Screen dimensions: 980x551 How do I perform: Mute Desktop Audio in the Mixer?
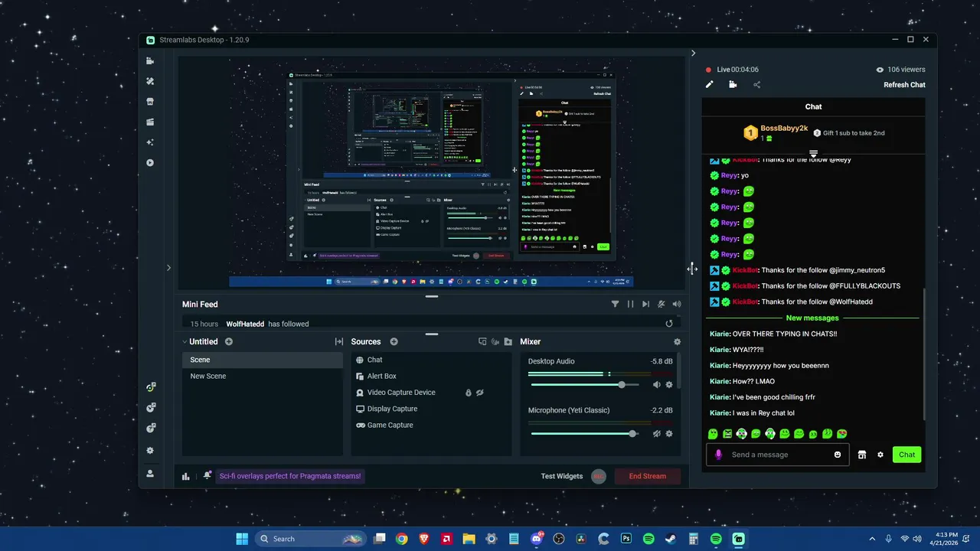pyautogui.click(x=656, y=385)
